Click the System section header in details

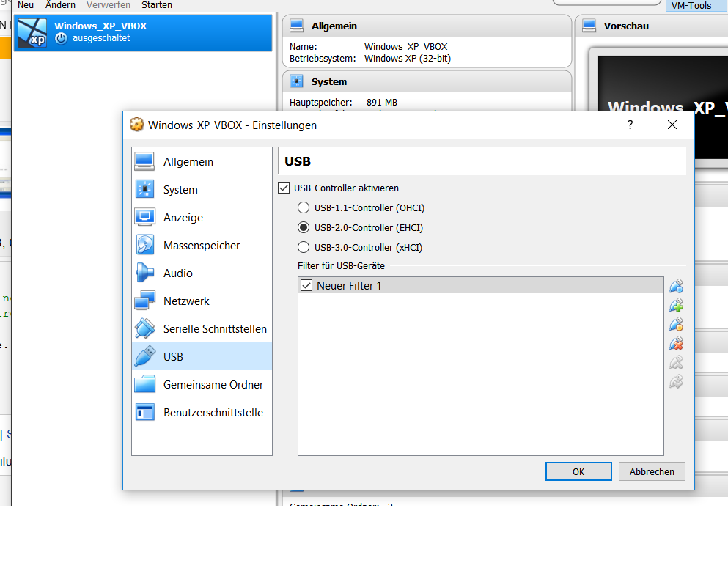pyautogui.click(x=329, y=81)
